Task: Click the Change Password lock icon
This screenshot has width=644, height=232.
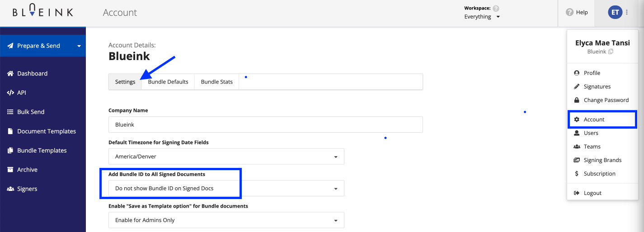Action: click(577, 100)
